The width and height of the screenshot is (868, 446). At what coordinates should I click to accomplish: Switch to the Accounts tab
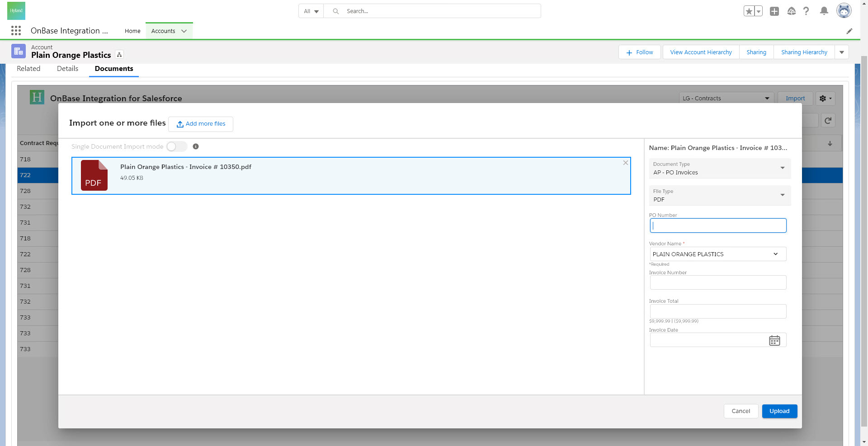pyautogui.click(x=163, y=31)
